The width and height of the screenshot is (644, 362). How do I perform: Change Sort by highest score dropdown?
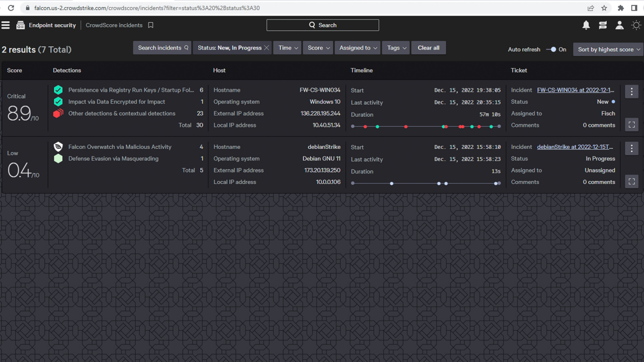tap(608, 49)
